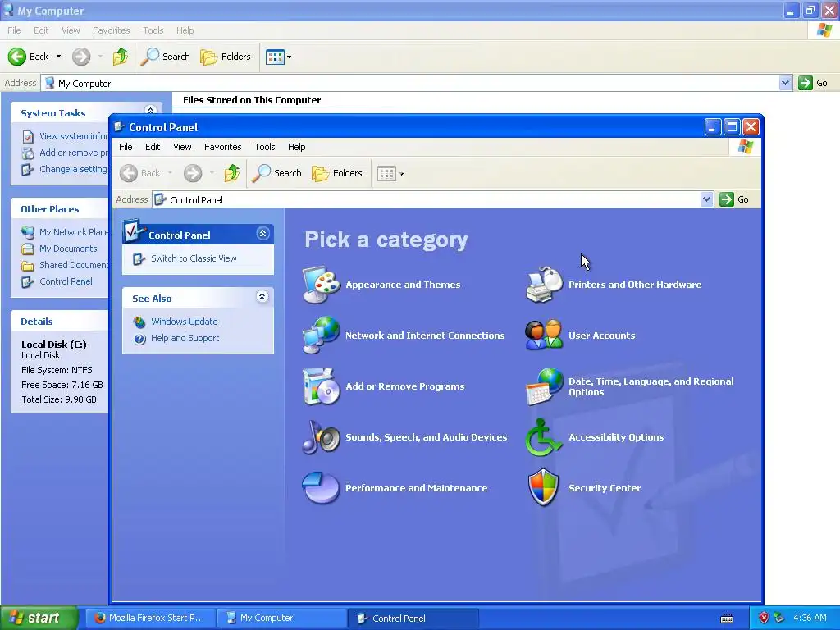Viewport: 840px width, 630px height.
Task: Open Add or Remove Programs icon
Action: 321,386
